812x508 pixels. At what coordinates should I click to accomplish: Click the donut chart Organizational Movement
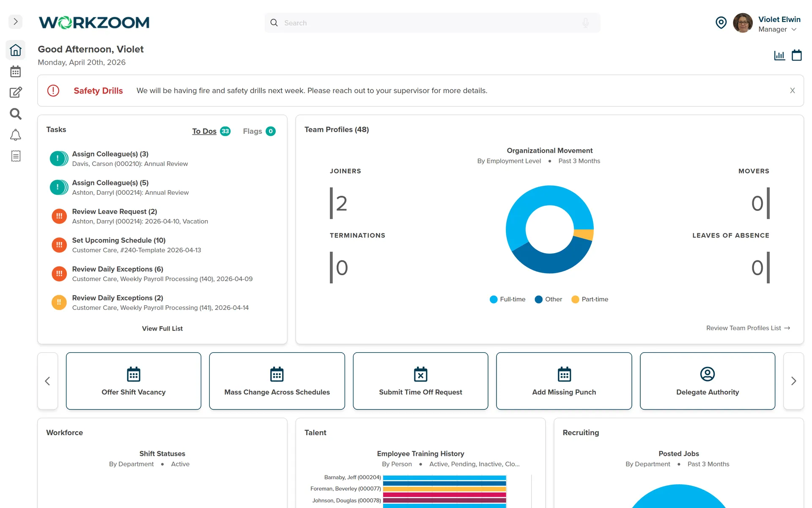[x=550, y=229]
